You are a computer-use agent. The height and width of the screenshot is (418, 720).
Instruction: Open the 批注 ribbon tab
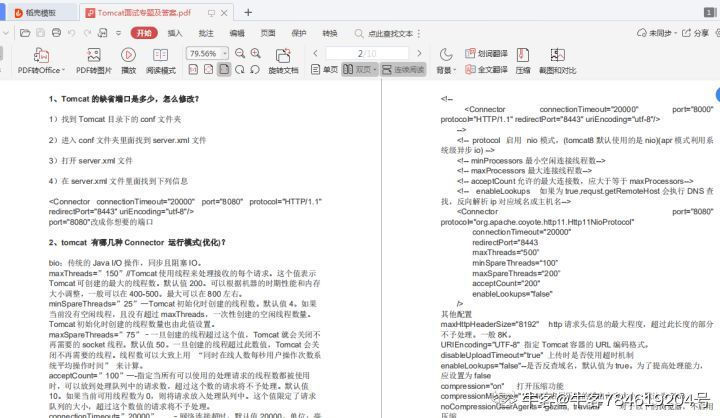click(206, 33)
